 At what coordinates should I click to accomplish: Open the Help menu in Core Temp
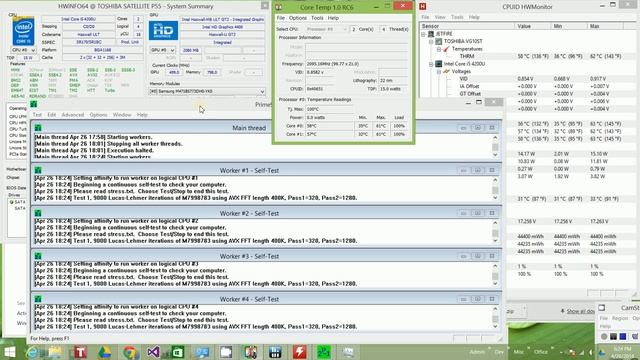(x=333, y=18)
